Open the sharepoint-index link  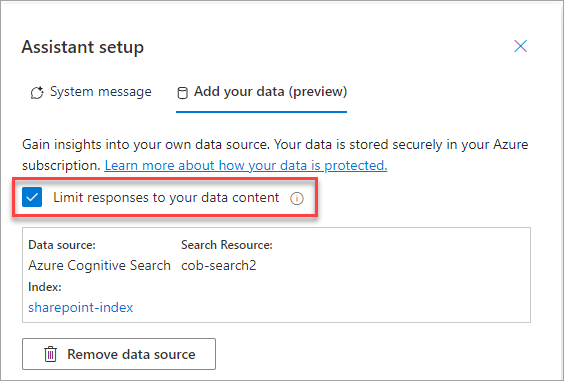click(81, 308)
